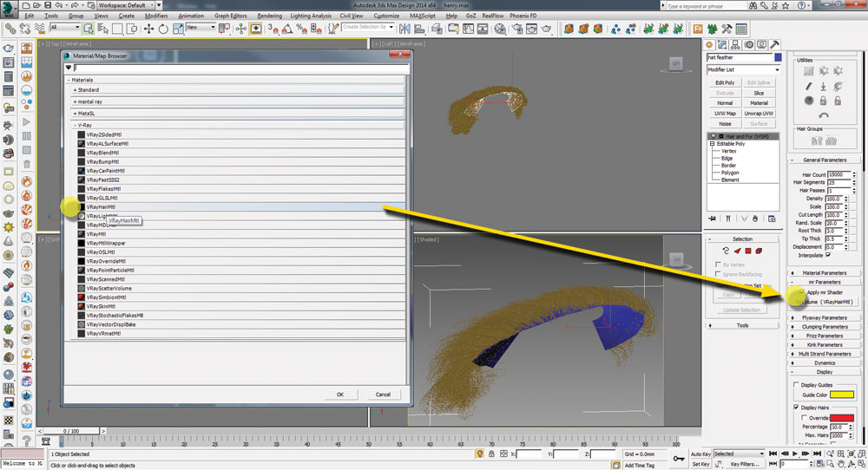Click the Auto Key button
The image size is (868, 470).
pyautogui.click(x=700, y=454)
